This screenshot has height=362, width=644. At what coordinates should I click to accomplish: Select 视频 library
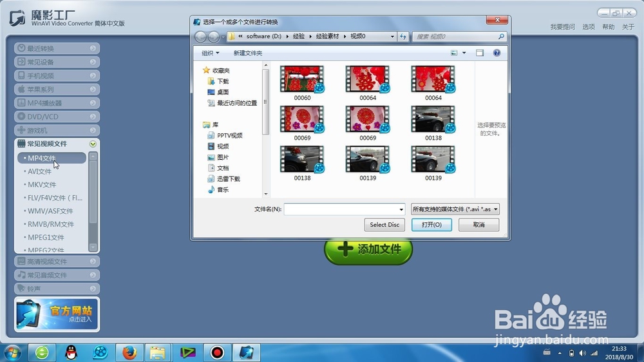(218, 146)
